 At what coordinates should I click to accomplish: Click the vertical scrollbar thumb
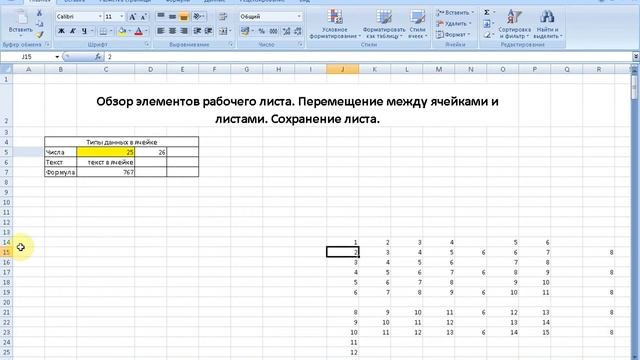(634, 87)
